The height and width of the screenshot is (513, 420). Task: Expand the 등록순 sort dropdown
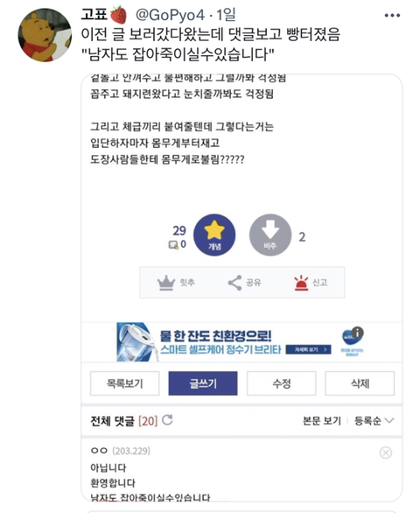tap(374, 421)
